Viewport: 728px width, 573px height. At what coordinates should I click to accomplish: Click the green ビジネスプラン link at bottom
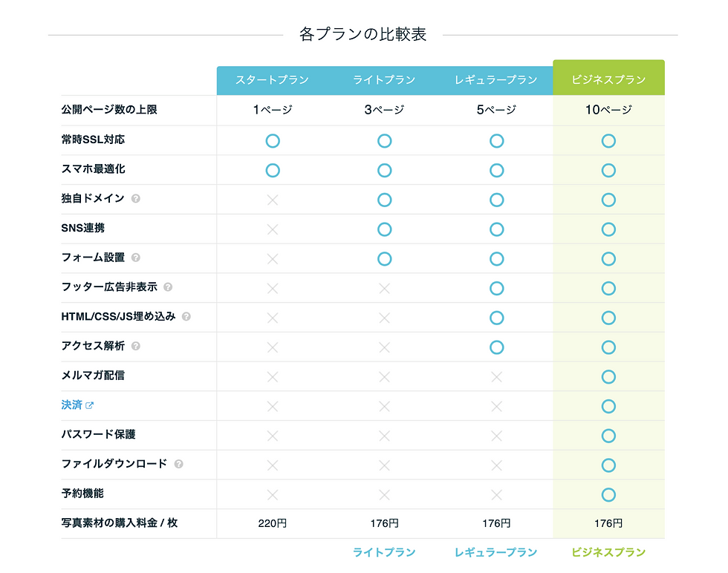coord(608,552)
